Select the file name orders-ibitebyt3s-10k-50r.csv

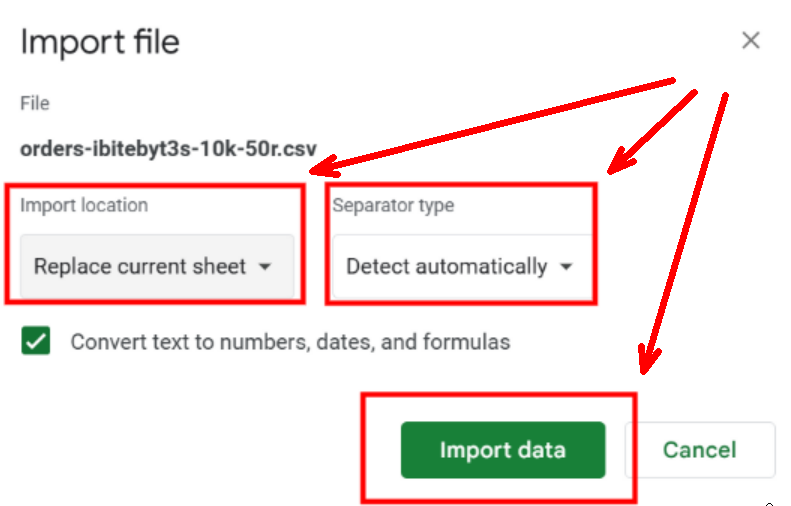coord(168,150)
